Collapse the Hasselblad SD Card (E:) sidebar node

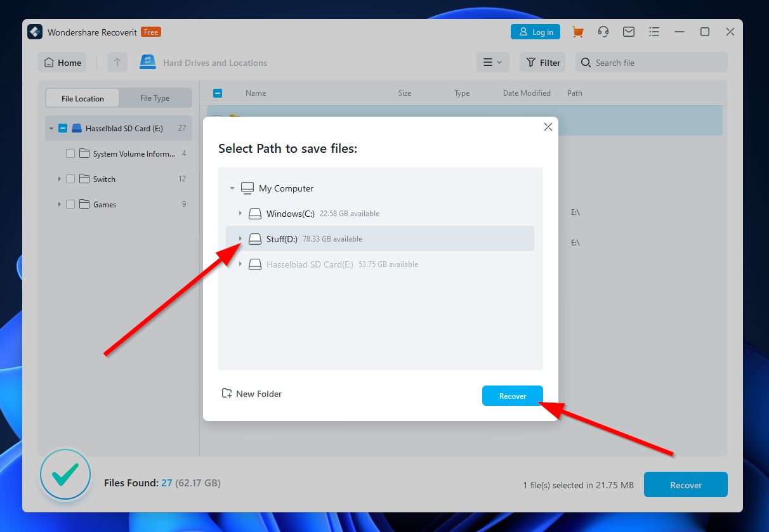pos(51,128)
